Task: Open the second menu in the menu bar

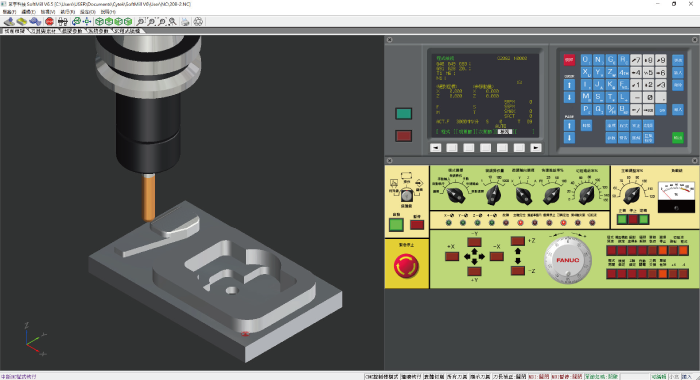Action: point(28,12)
